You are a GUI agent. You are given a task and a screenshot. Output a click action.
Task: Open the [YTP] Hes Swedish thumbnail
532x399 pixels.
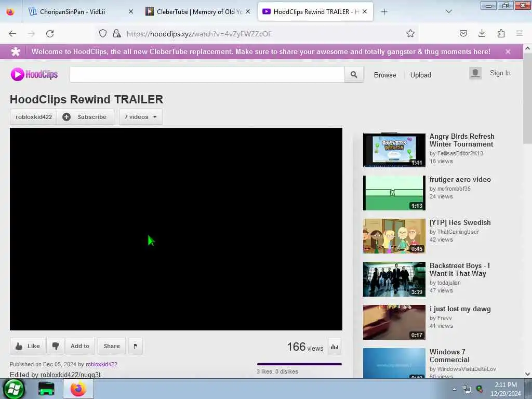394,236
